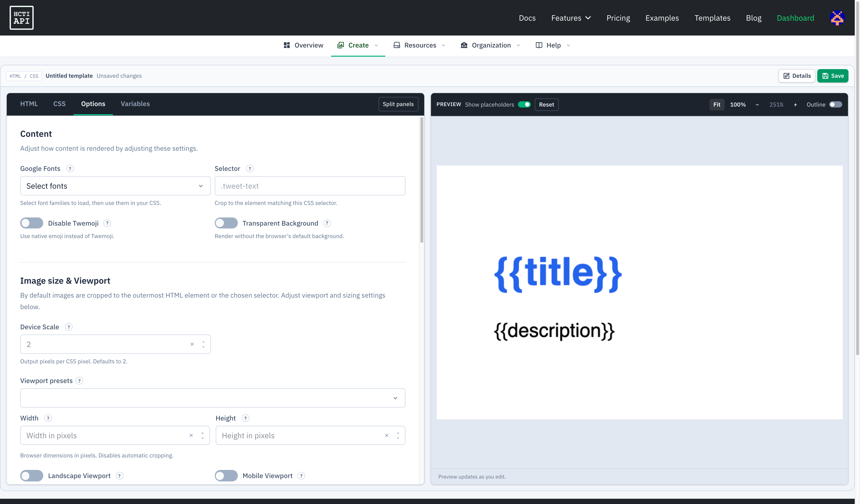Clear the Width field with X
This screenshot has height=504, width=860.
click(191, 435)
